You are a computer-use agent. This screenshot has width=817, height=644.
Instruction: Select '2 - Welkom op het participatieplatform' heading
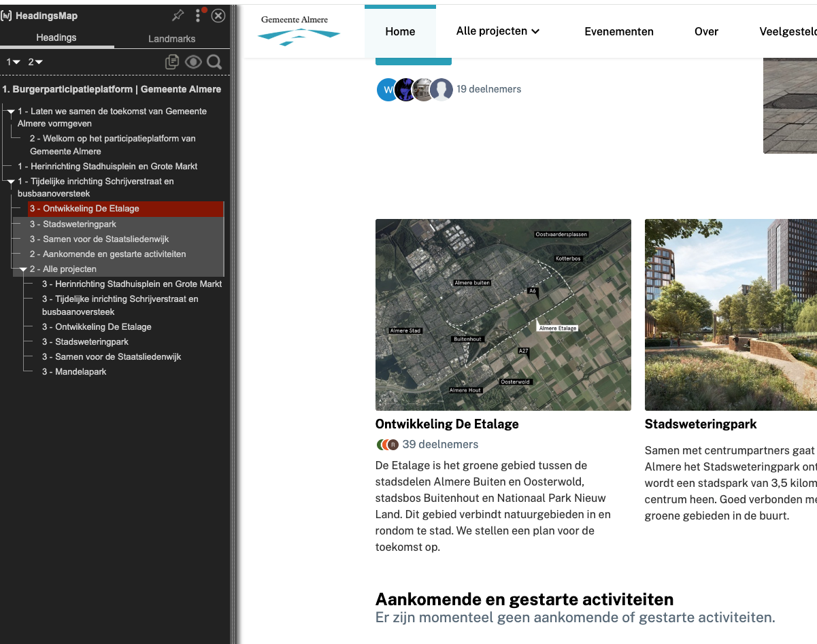click(112, 145)
